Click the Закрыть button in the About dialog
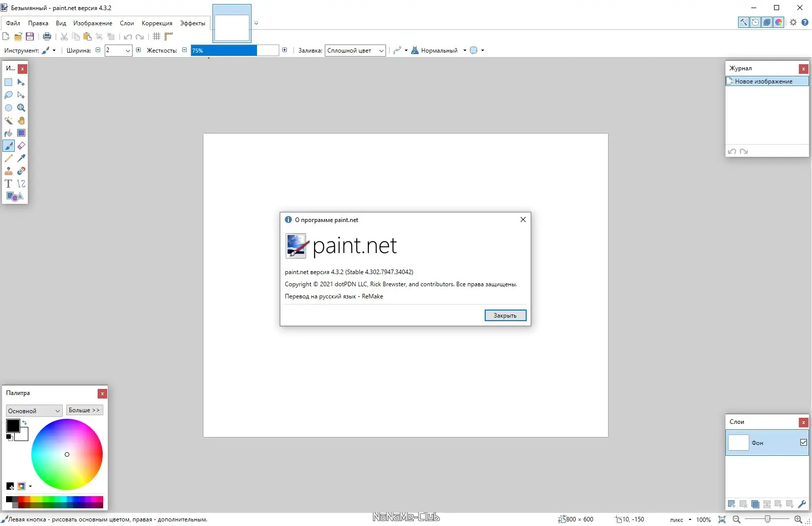 [505, 316]
